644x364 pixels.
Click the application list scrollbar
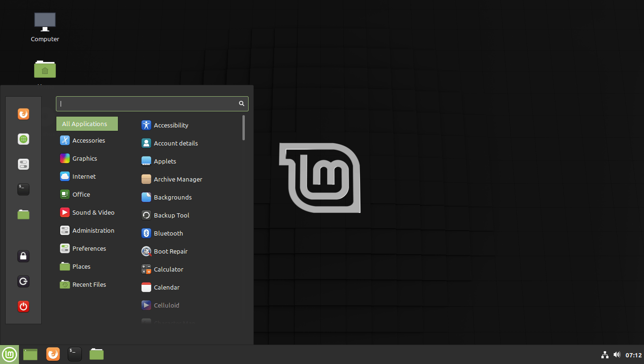point(243,128)
